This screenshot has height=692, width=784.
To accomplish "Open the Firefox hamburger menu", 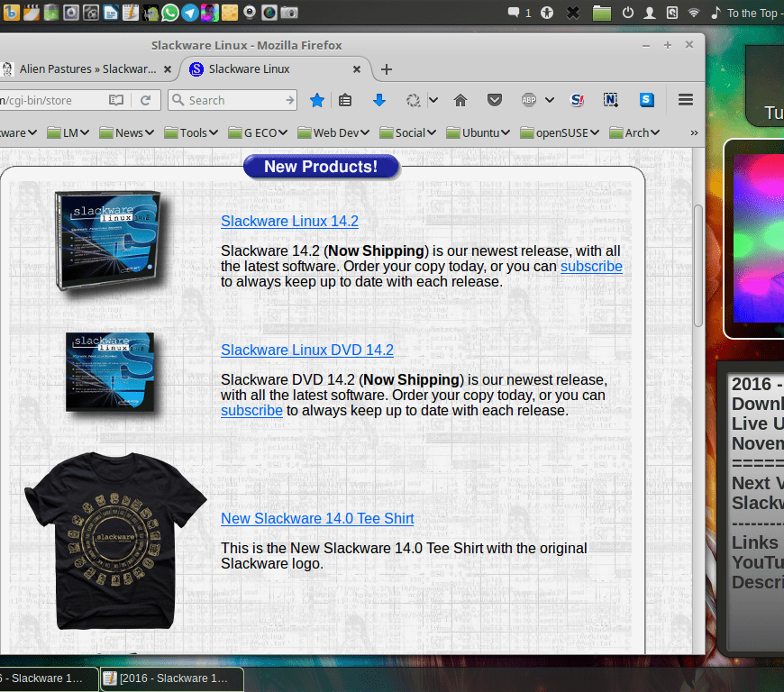I will tap(685, 100).
